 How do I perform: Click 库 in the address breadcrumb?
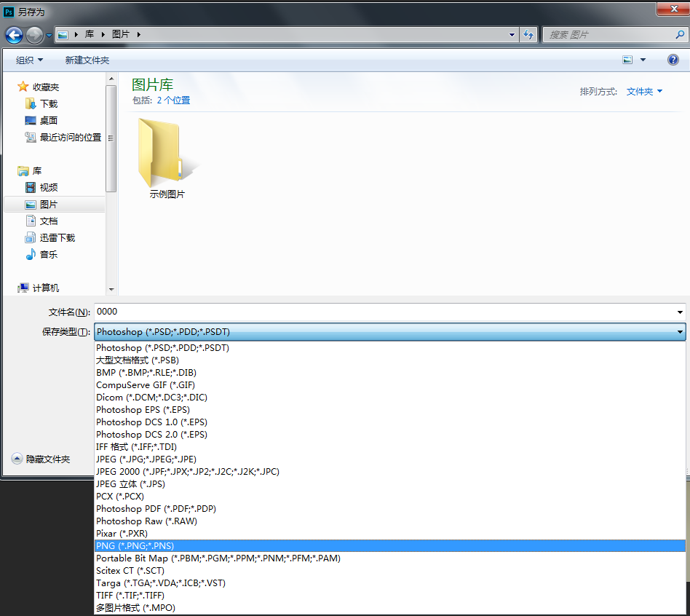[90, 34]
